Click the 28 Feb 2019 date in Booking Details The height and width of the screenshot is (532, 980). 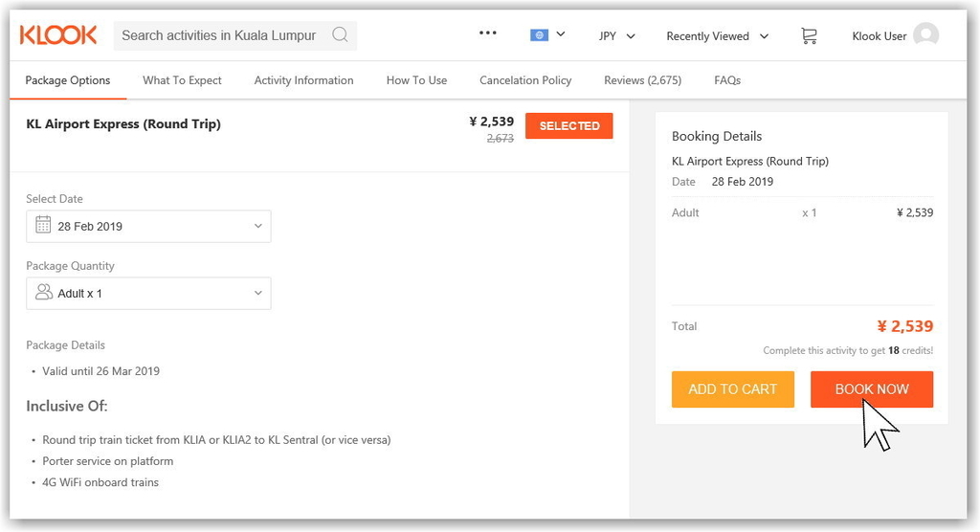click(x=742, y=181)
